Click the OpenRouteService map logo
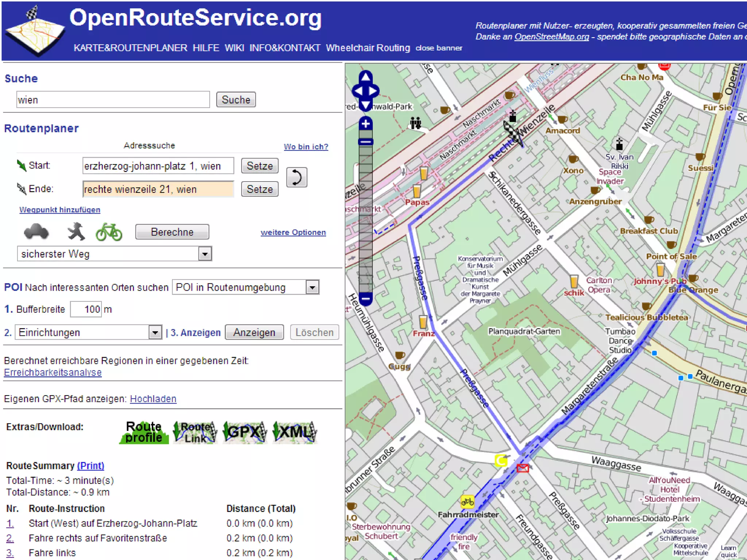 [35, 31]
